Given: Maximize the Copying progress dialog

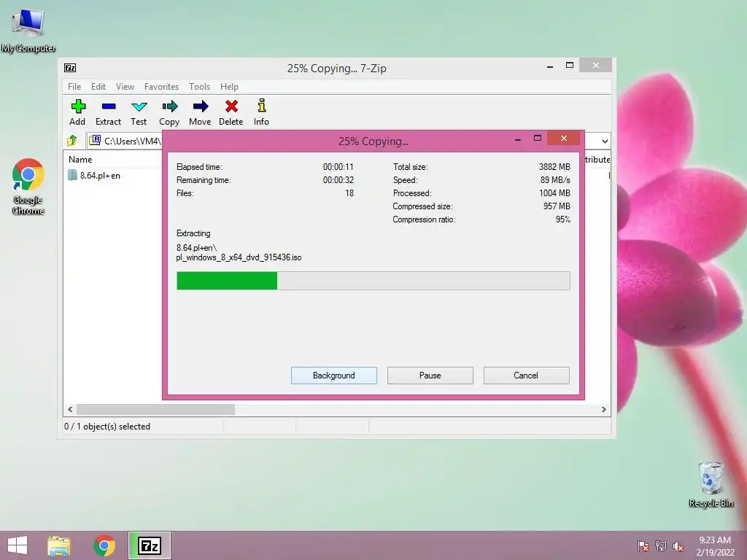Looking at the screenshot, I should point(538,138).
